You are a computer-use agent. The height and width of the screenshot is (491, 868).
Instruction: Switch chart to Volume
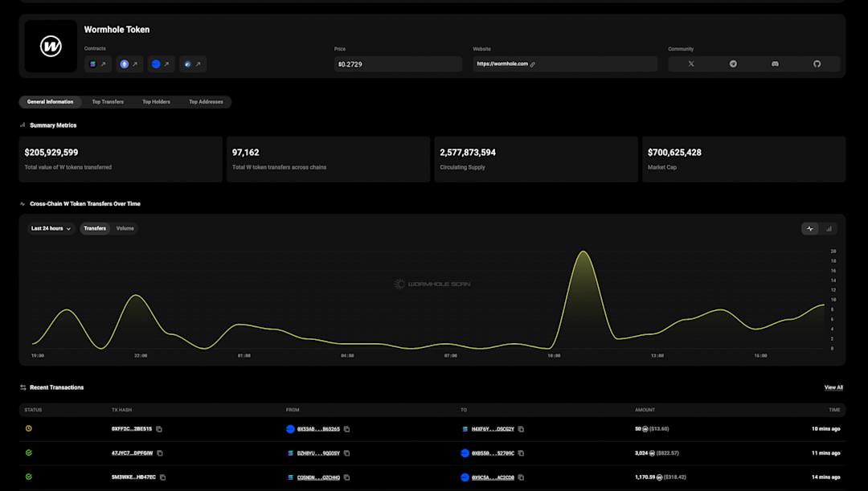[125, 228]
